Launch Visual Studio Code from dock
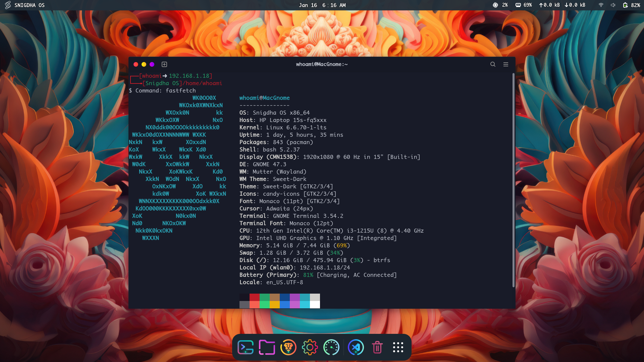Image resolution: width=644 pixels, height=362 pixels. (x=356, y=347)
